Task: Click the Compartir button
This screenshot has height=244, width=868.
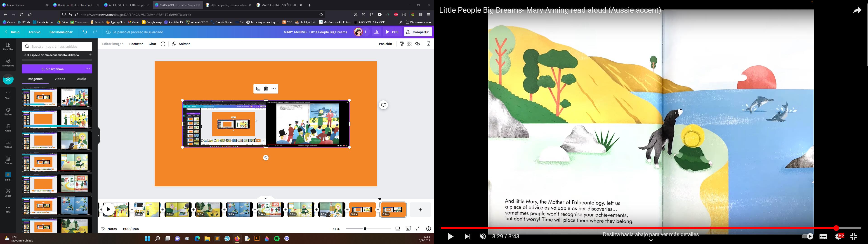Action: click(x=418, y=32)
